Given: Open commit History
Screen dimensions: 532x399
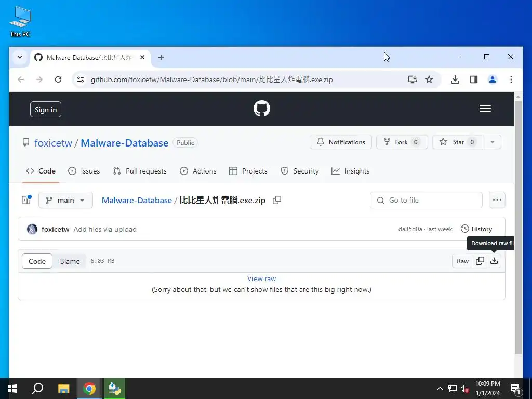Looking at the screenshot, I should (x=476, y=229).
